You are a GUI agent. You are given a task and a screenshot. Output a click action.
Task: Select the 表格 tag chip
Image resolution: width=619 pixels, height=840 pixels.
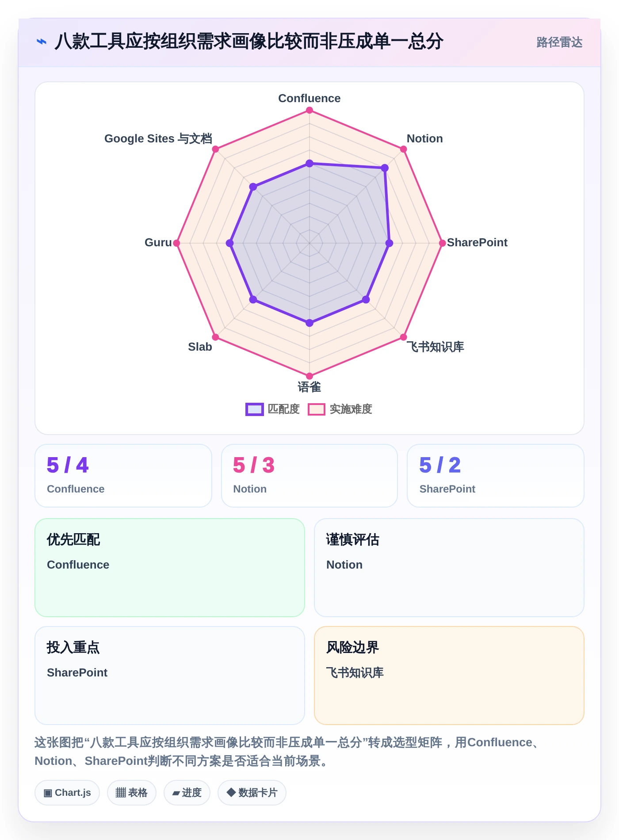pos(131,793)
